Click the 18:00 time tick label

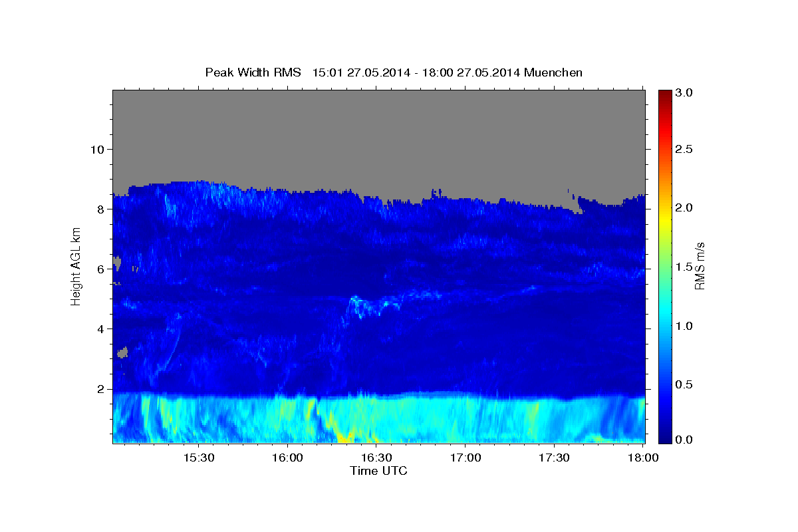coord(643,458)
